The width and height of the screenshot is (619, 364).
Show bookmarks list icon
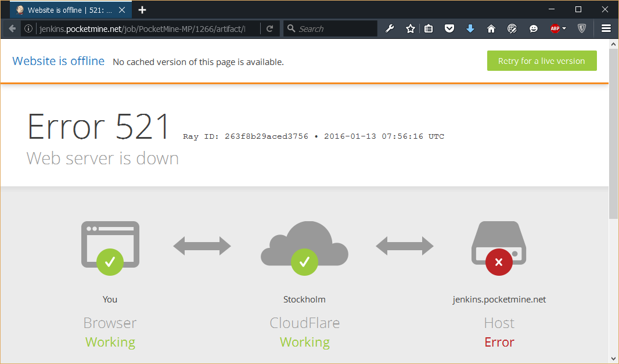coord(429,28)
